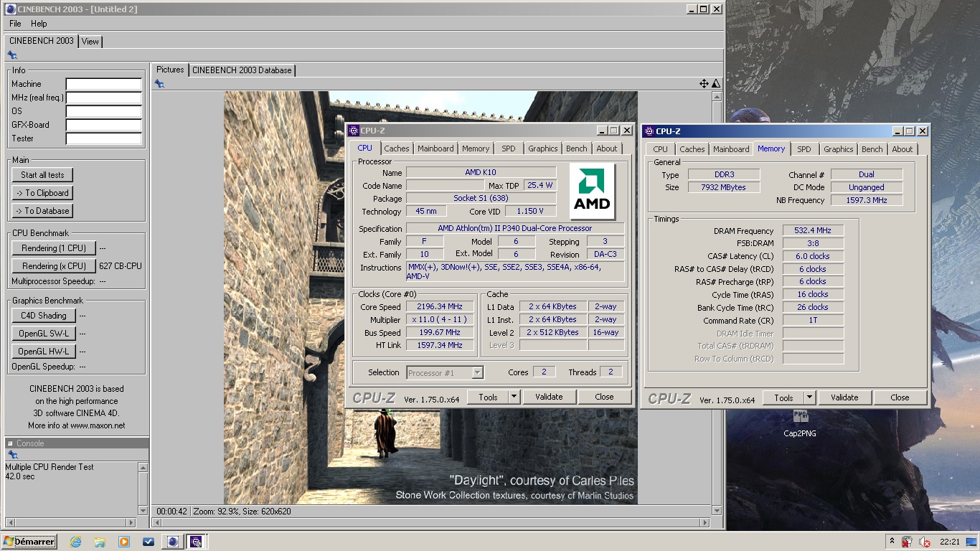Select the Pictures tab

click(x=170, y=70)
